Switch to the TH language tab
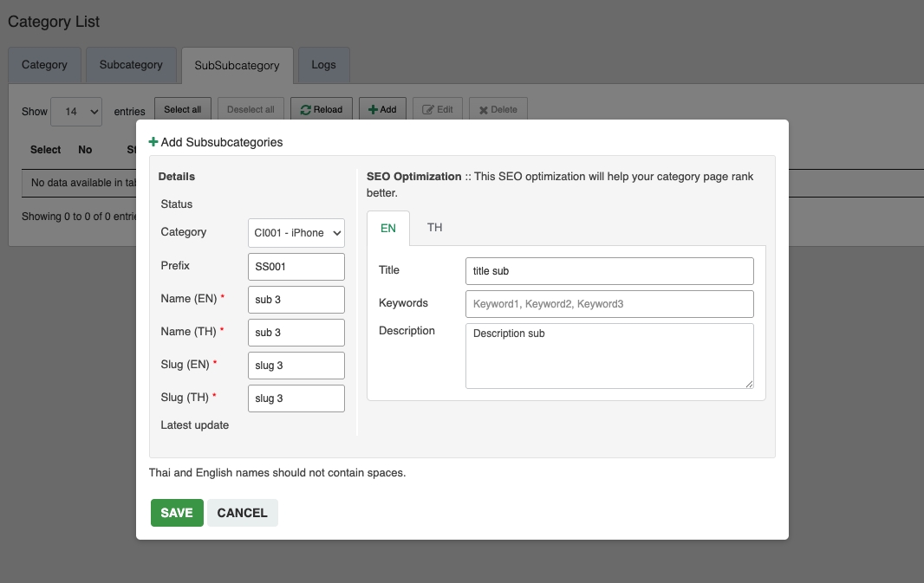 pos(434,228)
